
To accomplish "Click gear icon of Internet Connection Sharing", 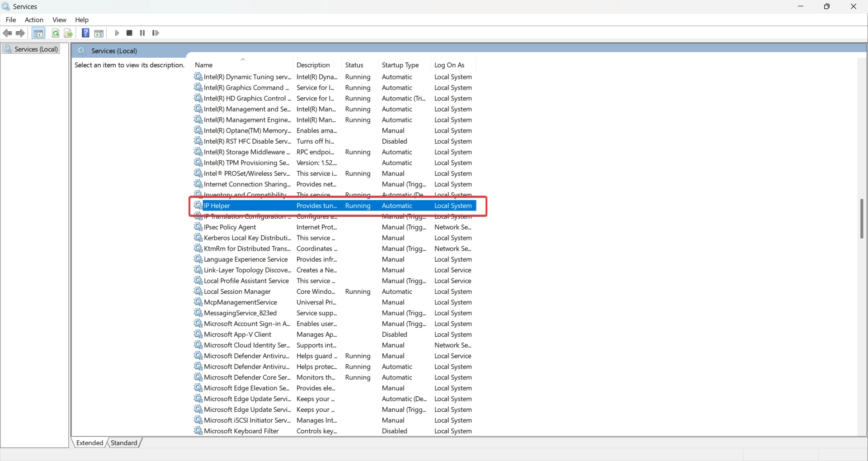I will click(198, 184).
